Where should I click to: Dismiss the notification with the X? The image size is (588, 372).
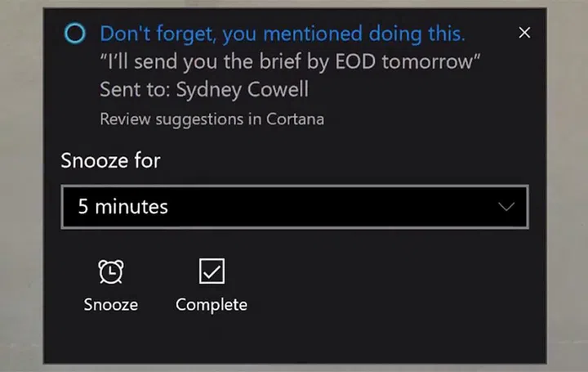(524, 33)
